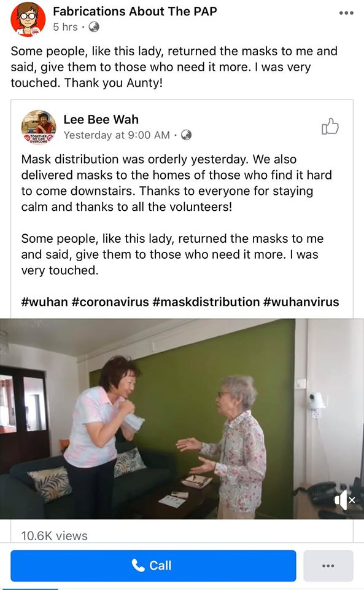The height and width of the screenshot is (590, 364).
Task: Like the shared Lee Bee Wah post
Action: click(x=330, y=127)
